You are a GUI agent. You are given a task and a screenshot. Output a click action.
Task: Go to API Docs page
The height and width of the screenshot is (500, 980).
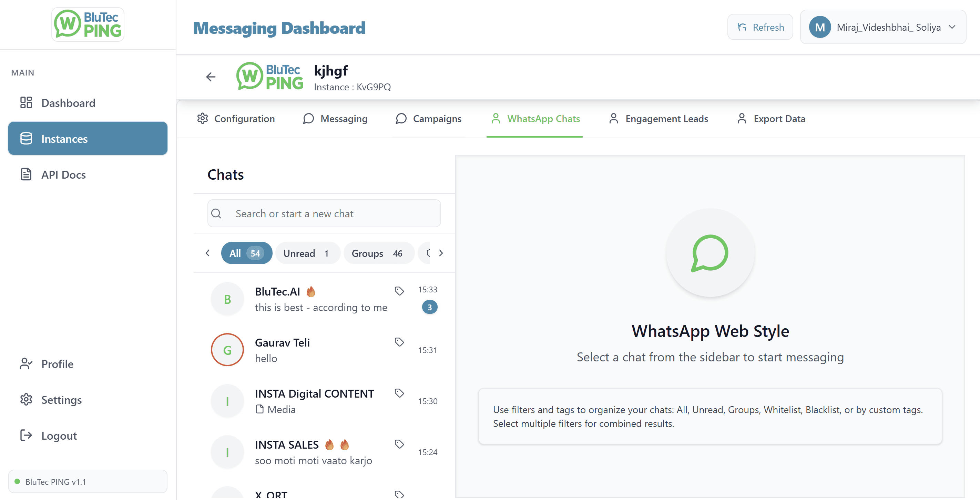[x=63, y=175]
